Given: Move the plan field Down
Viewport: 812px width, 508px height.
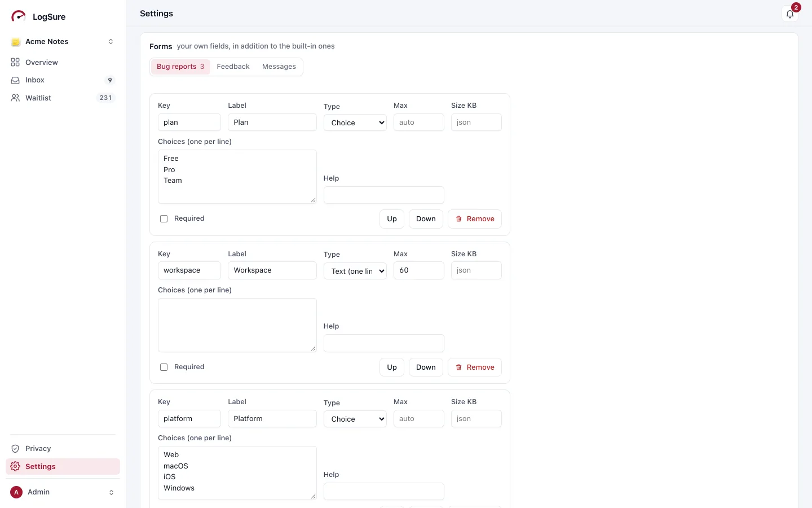Looking at the screenshot, I should (x=426, y=219).
